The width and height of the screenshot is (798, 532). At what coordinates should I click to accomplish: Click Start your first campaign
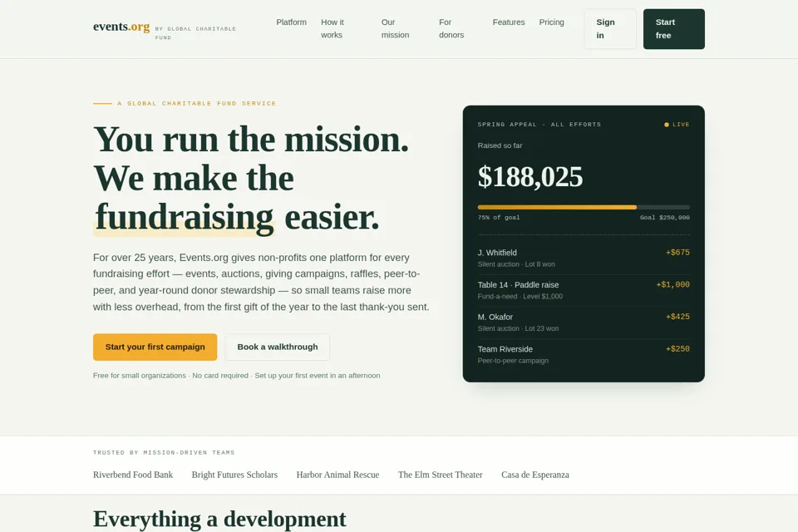click(x=155, y=347)
